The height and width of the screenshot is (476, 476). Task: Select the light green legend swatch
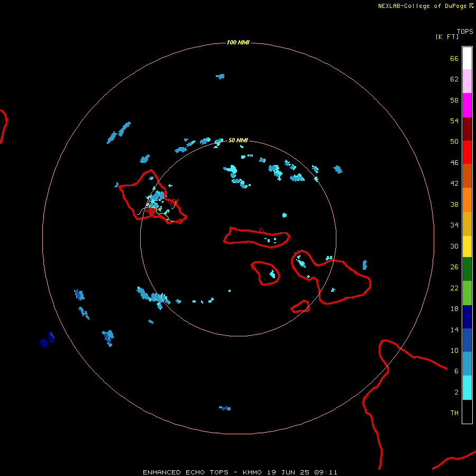click(467, 293)
